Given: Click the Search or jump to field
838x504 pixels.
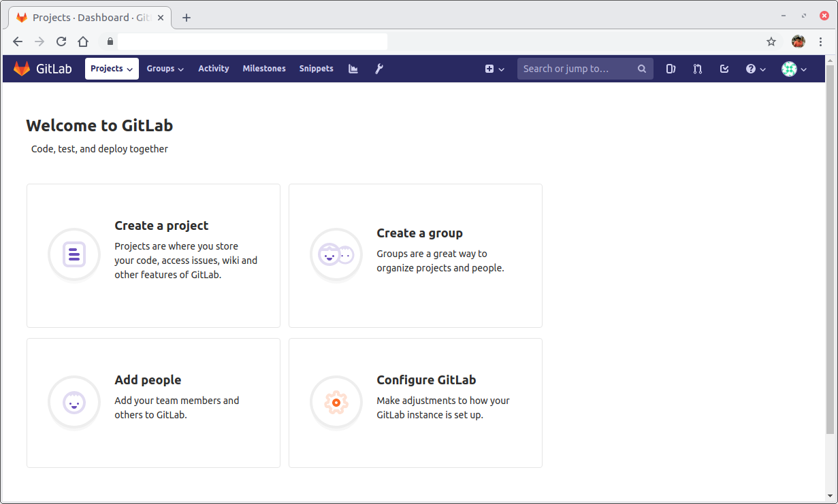Looking at the screenshot, I should point(585,69).
